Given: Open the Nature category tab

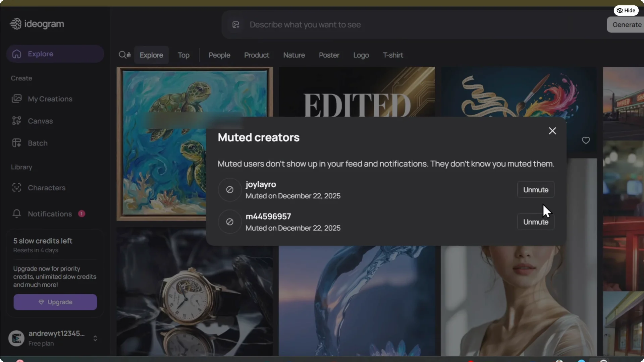Looking at the screenshot, I should (294, 55).
